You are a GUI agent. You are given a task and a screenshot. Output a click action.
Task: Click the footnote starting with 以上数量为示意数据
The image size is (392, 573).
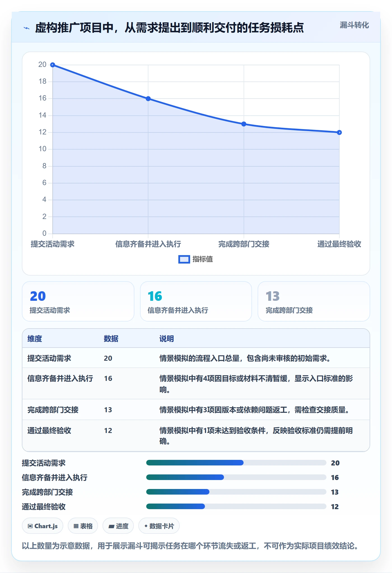tap(190, 546)
